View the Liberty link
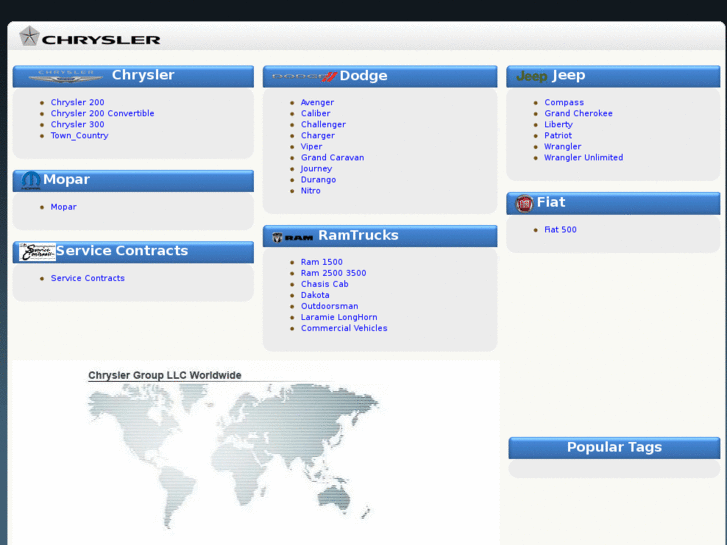The width and height of the screenshot is (727, 545). [558, 124]
